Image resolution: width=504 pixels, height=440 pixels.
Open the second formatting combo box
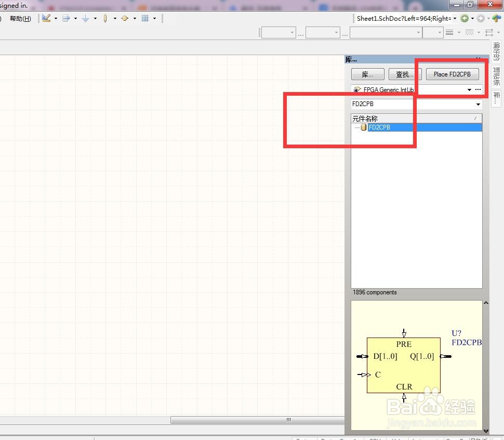[x=323, y=32]
